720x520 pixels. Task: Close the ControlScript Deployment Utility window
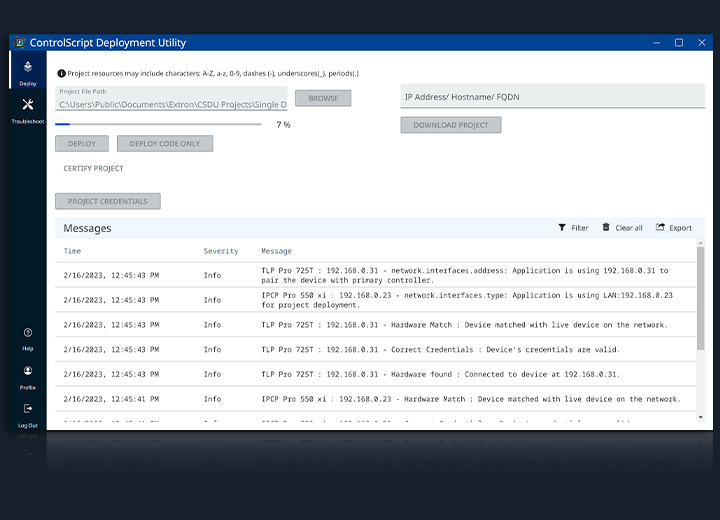pos(702,43)
